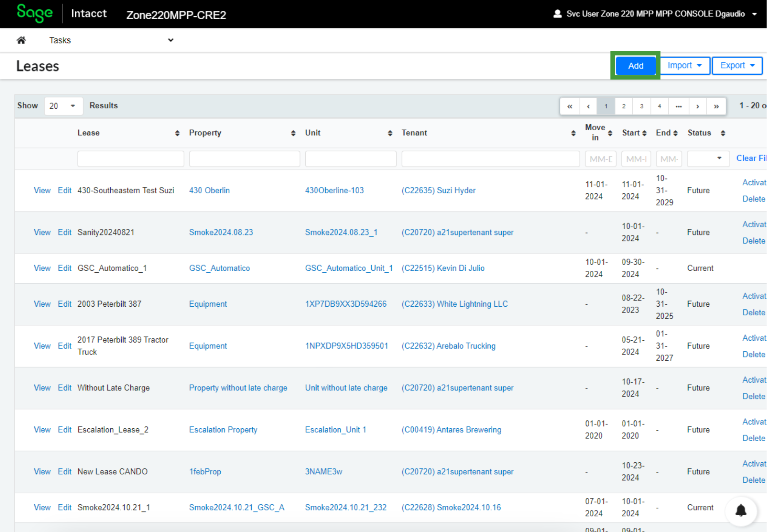
Task: Select the 'Smoke2024.08.23_1' unit link
Action: point(341,232)
